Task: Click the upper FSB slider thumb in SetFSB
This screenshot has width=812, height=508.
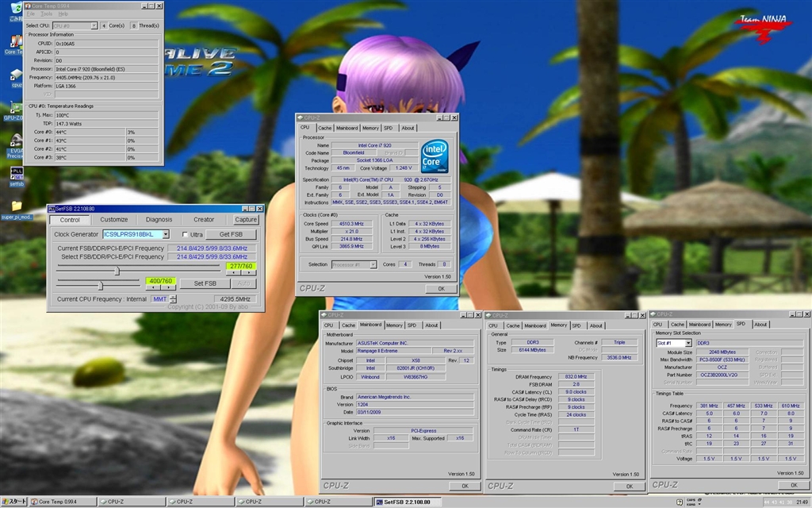Action: click(117, 271)
